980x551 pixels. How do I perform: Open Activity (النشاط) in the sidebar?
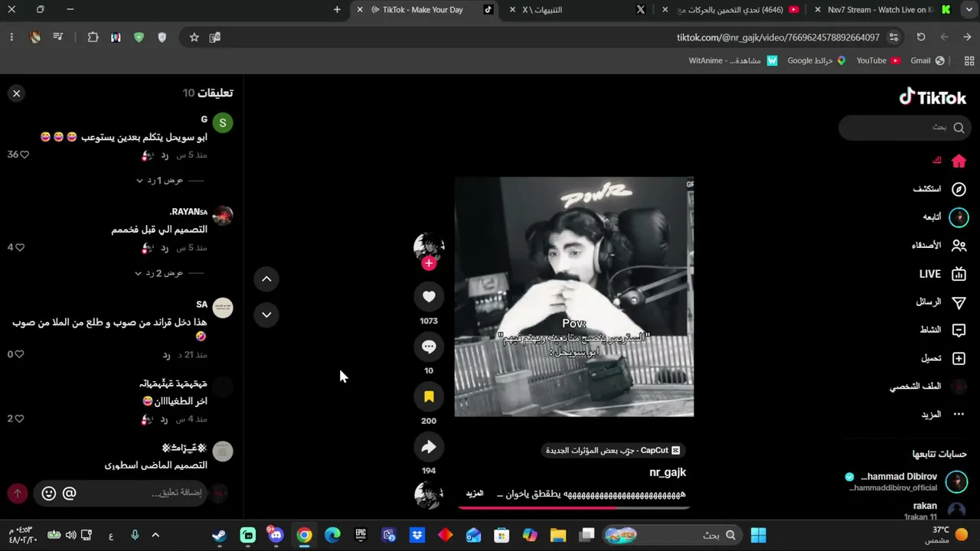coord(942,330)
